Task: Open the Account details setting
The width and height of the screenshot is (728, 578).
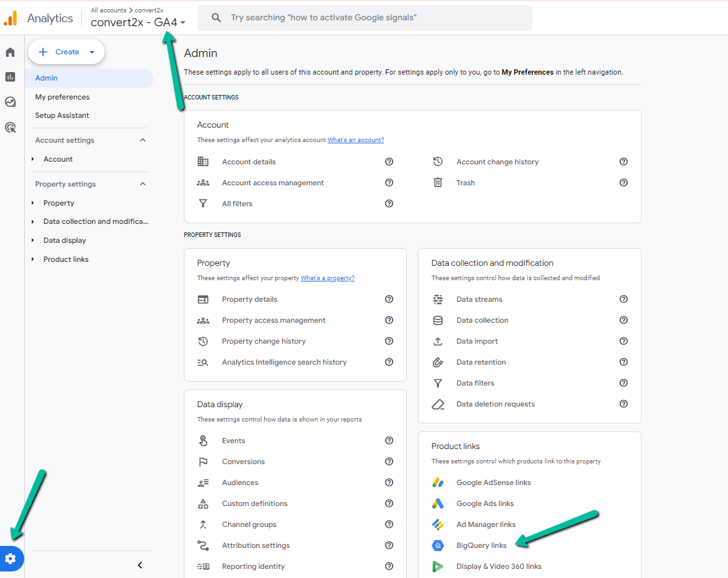Action: point(249,162)
